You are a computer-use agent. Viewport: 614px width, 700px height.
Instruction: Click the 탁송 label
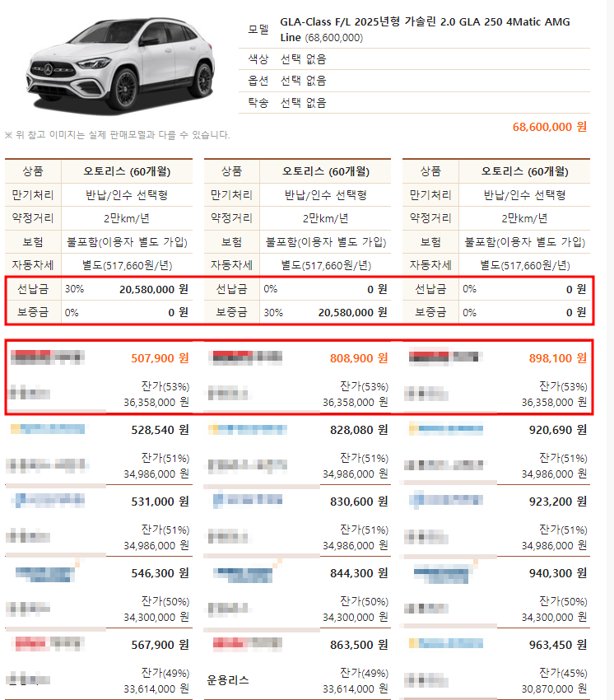[x=258, y=103]
